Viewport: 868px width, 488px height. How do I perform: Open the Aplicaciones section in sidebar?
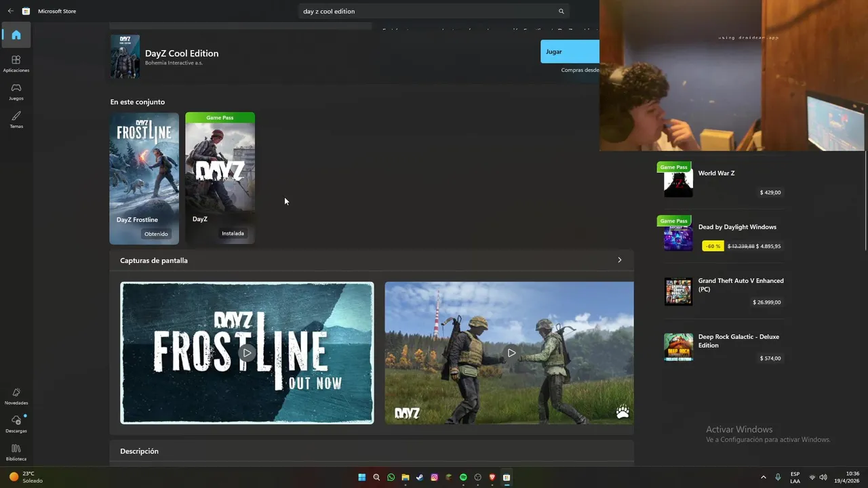16,64
